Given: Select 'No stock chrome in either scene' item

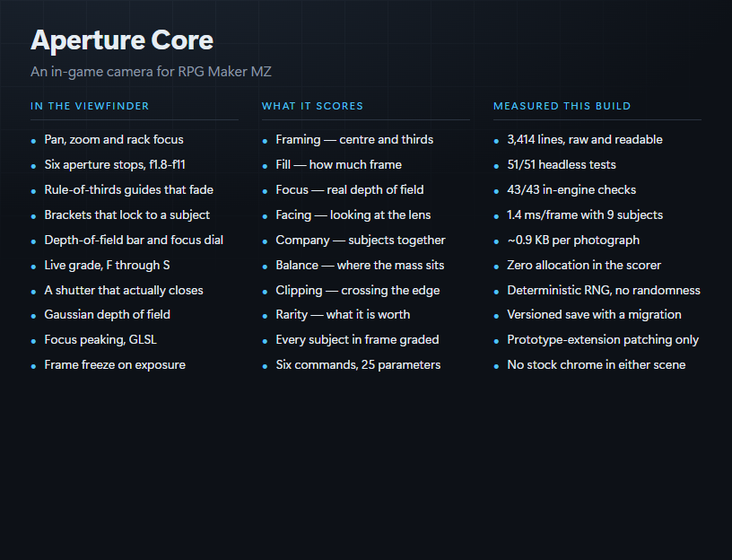Looking at the screenshot, I should (597, 364).
